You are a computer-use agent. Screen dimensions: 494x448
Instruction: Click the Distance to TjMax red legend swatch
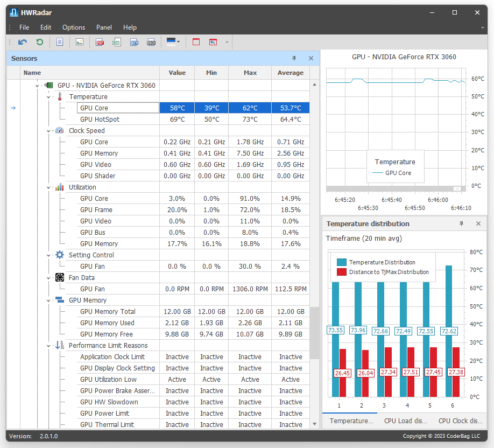pos(342,272)
